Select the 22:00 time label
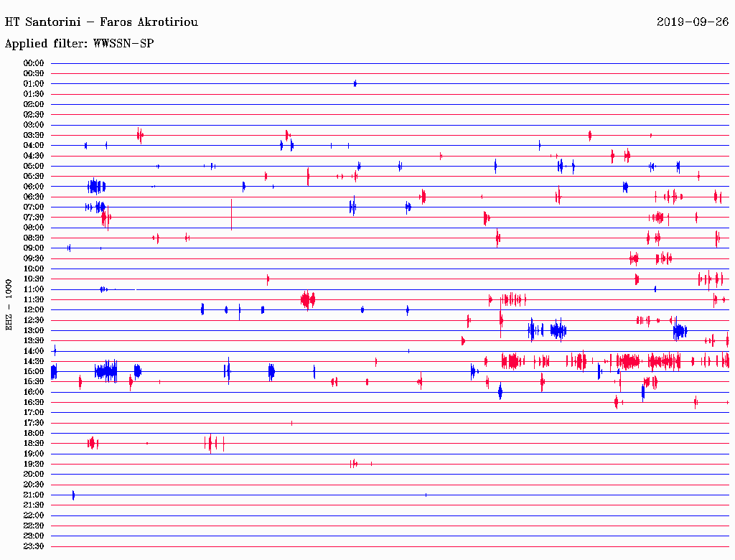Viewport: 735px width, 560px height. pyautogui.click(x=34, y=515)
